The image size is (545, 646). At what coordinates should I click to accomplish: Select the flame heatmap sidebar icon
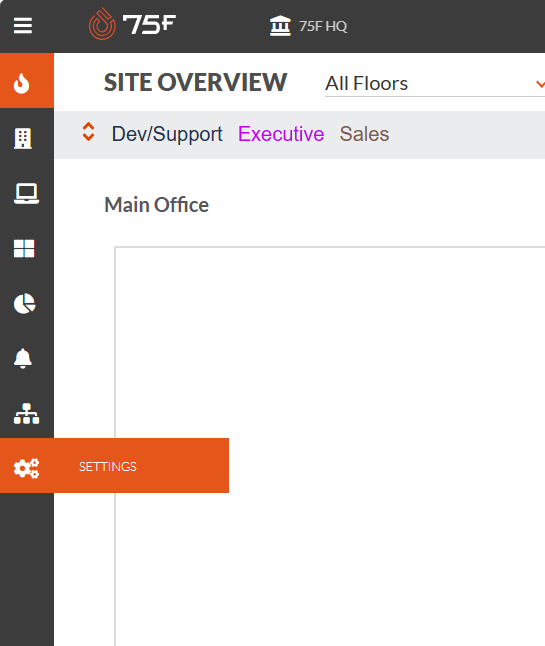(21, 84)
